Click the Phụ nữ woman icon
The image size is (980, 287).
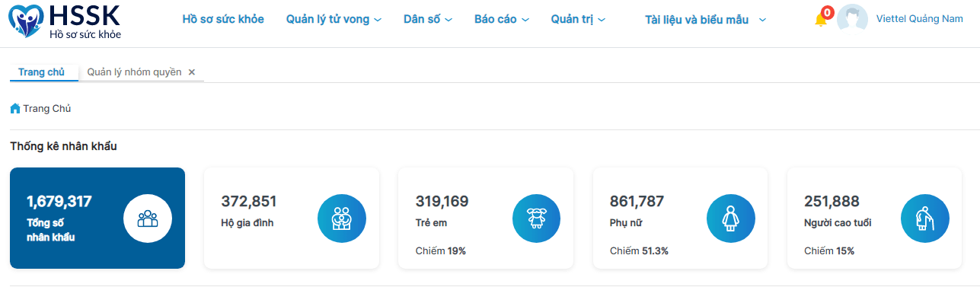pyautogui.click(x=731, y=218)
